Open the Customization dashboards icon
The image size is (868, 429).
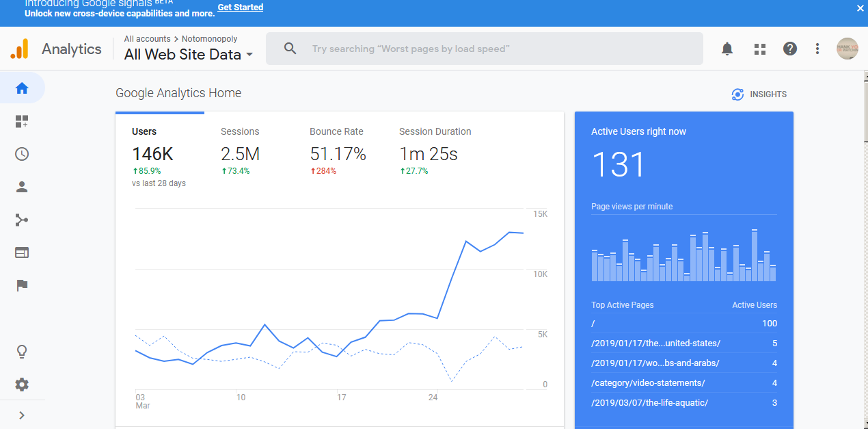click(22, 122)
